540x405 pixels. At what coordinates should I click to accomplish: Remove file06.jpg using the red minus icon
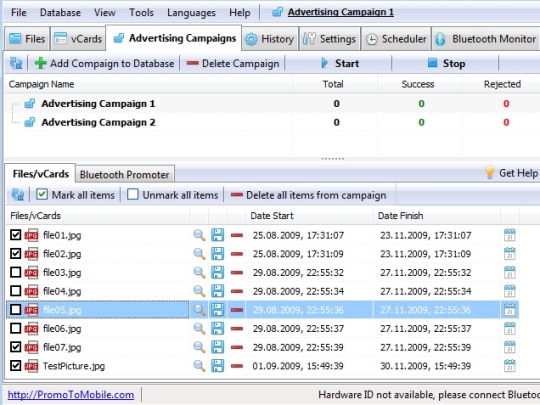[x=237, y=329]
